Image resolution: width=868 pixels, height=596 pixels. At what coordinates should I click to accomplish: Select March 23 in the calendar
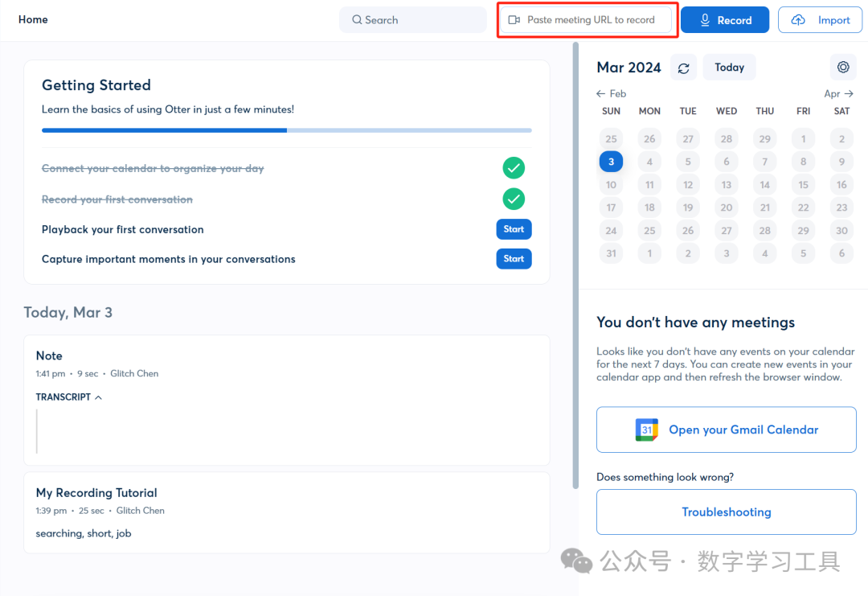coord(841,208)
